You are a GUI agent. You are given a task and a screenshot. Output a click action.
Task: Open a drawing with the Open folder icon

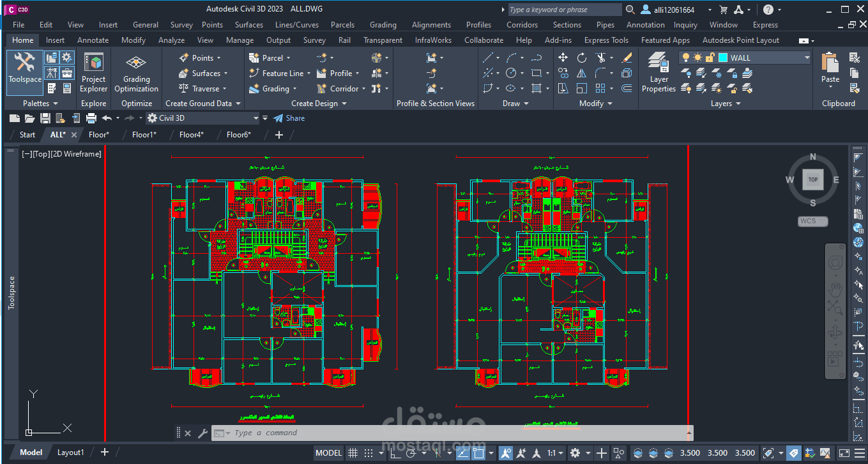point(29,118)
